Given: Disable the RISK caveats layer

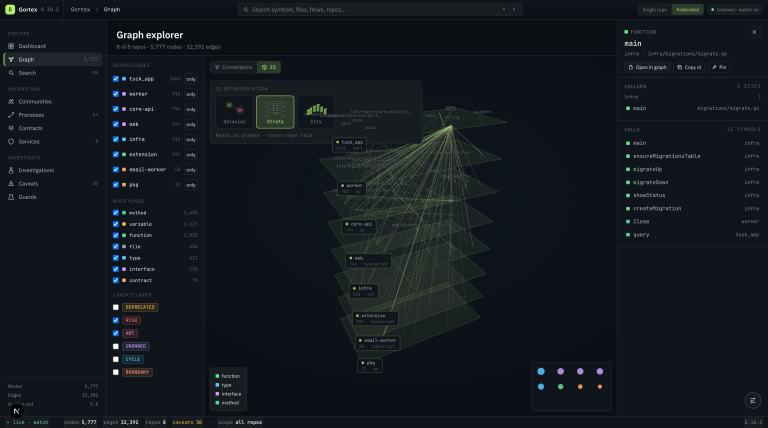Looking at the screenshot, I should (116, 320).
